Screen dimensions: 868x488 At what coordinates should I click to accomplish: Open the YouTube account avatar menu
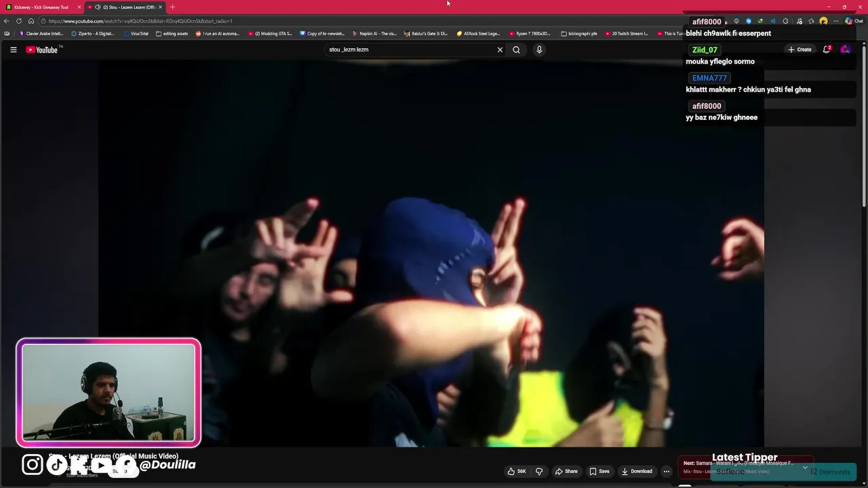point(845,49)
